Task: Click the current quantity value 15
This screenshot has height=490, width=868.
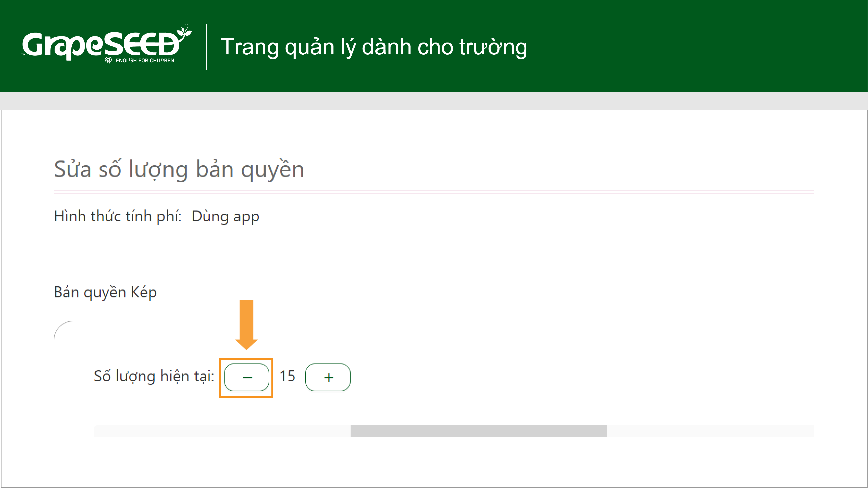Action: [287, 376]
